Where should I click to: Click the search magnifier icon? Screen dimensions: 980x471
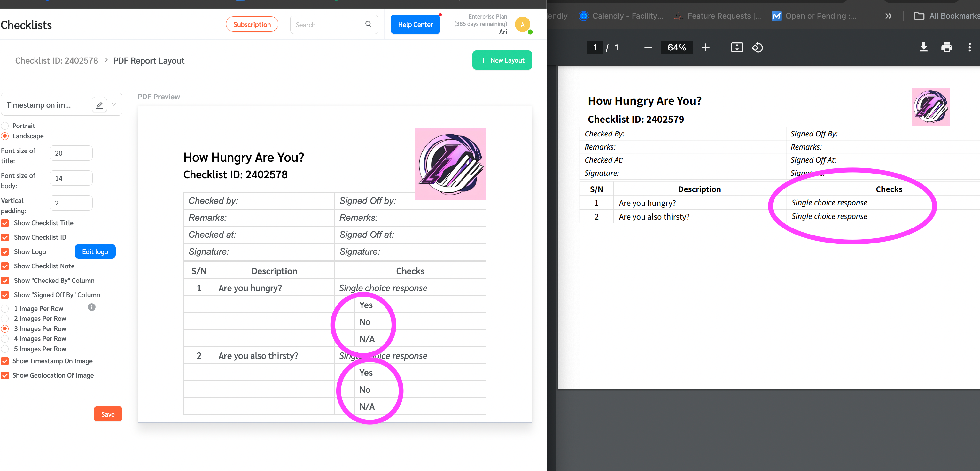click(x=369, y=24)
